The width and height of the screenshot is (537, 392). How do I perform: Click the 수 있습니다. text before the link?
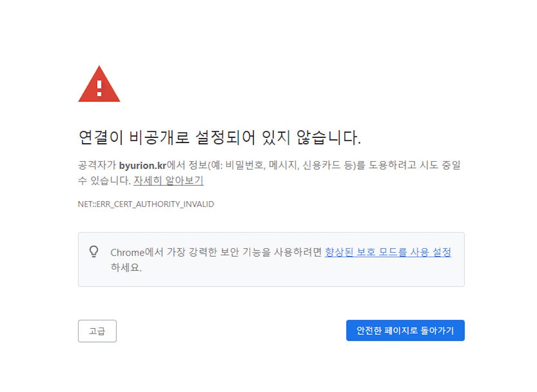click(x=104, y=181)
